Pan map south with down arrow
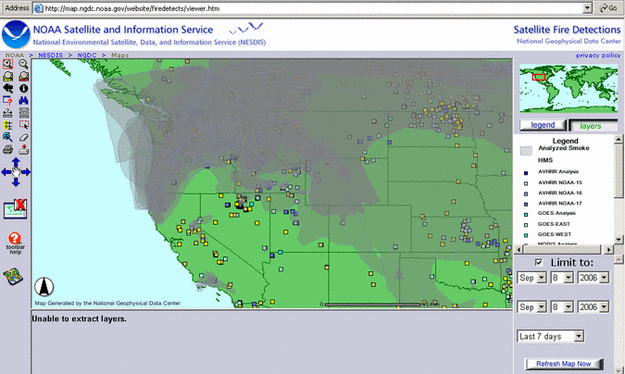This screenshot has height=374, width=625. (16, 182)
